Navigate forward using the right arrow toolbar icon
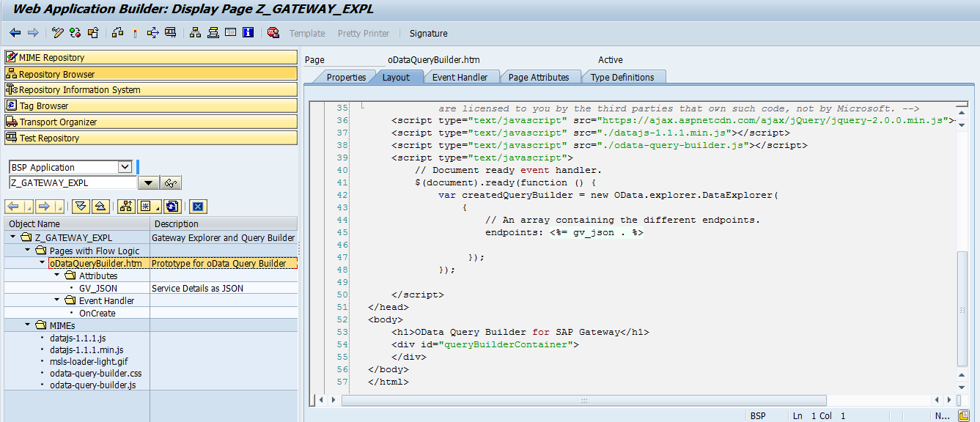The height and width of the screenshot is (422, 980). (x=33, y=33)
